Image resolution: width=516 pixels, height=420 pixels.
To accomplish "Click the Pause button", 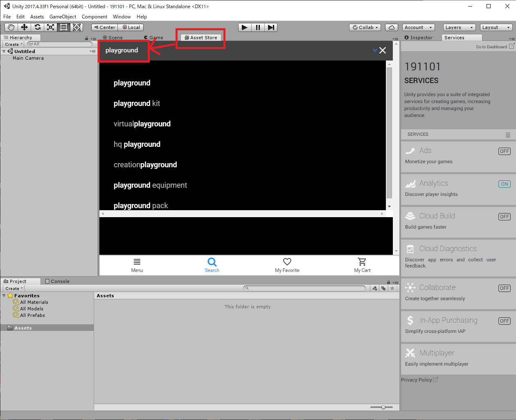I will (258, 27).
